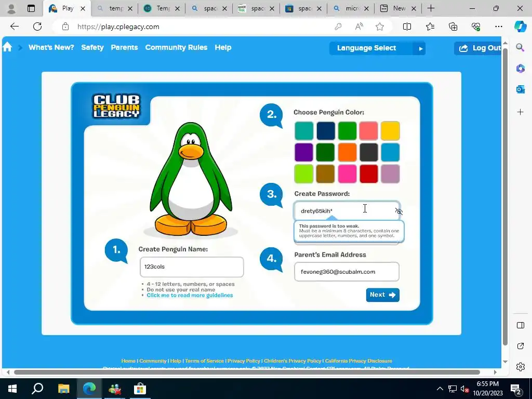The width and height of the screenshot is (532, 399).
Task: Open the sidebar search icon
Action: pyautogui.click(x=520, y=47)
